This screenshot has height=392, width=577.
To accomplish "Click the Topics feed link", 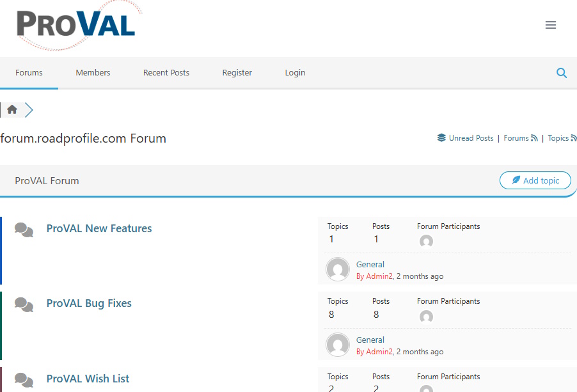I will click(558, 138).
